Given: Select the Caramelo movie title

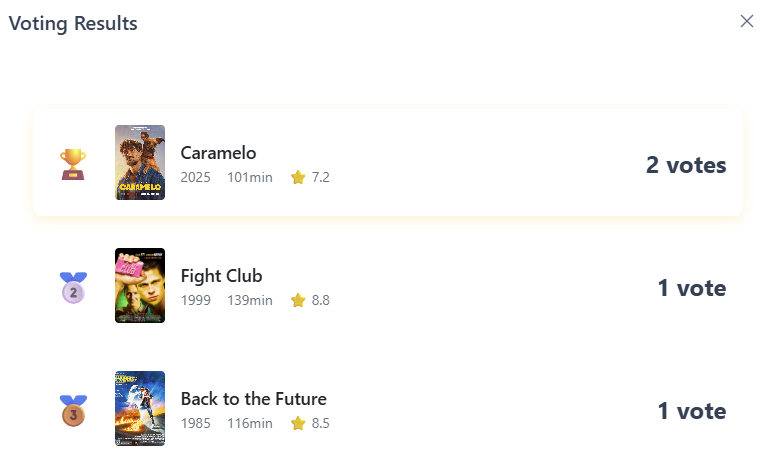Looking at the screenshot, I should click(219, 153).
